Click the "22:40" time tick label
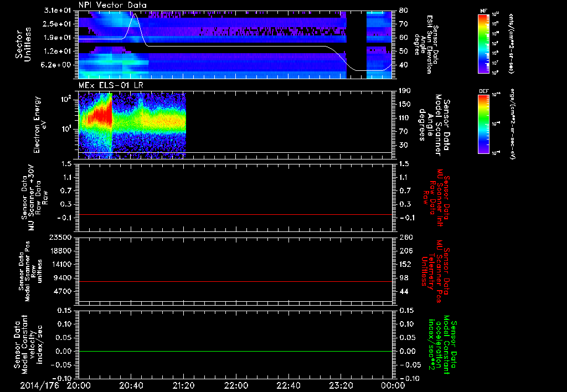Screen dimensions: 567x392 coord(288,385)
